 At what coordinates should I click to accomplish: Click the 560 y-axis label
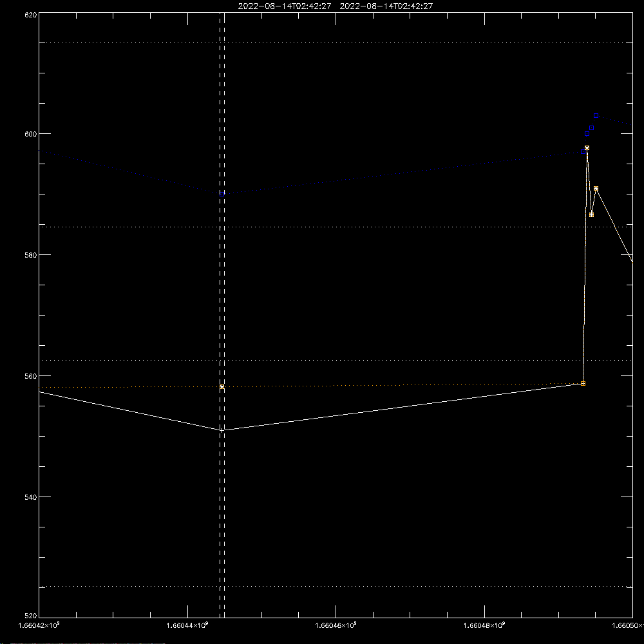[31, 376]
